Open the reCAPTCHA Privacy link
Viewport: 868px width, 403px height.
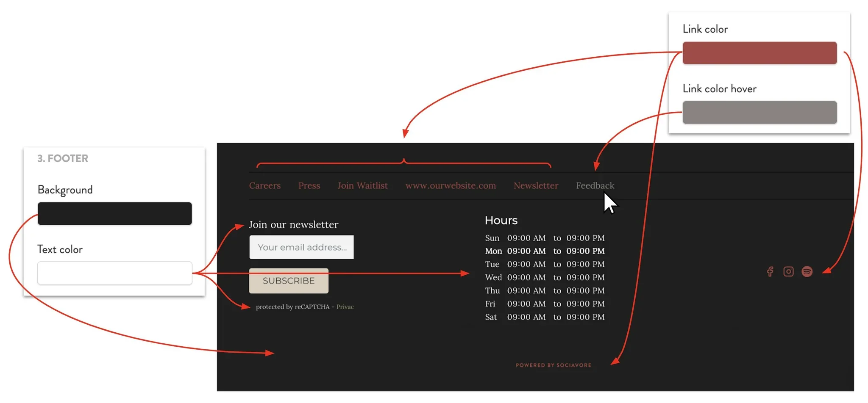point(345,307)
